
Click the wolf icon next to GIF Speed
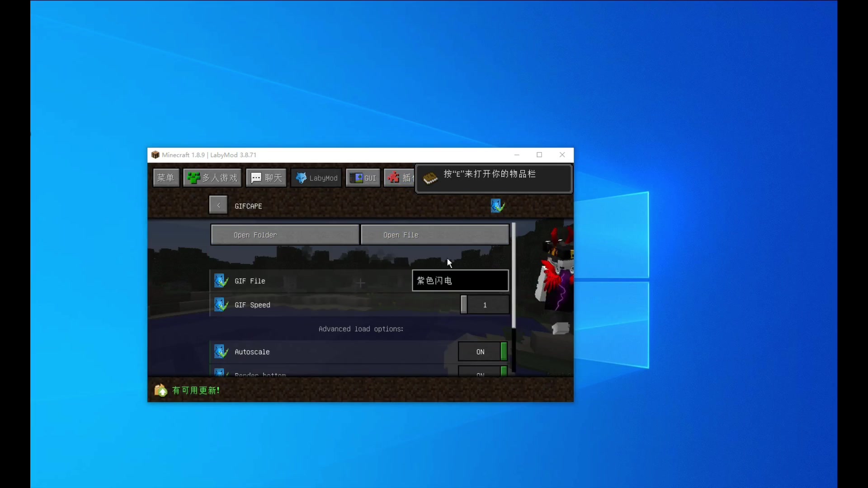tap(221, 305)
